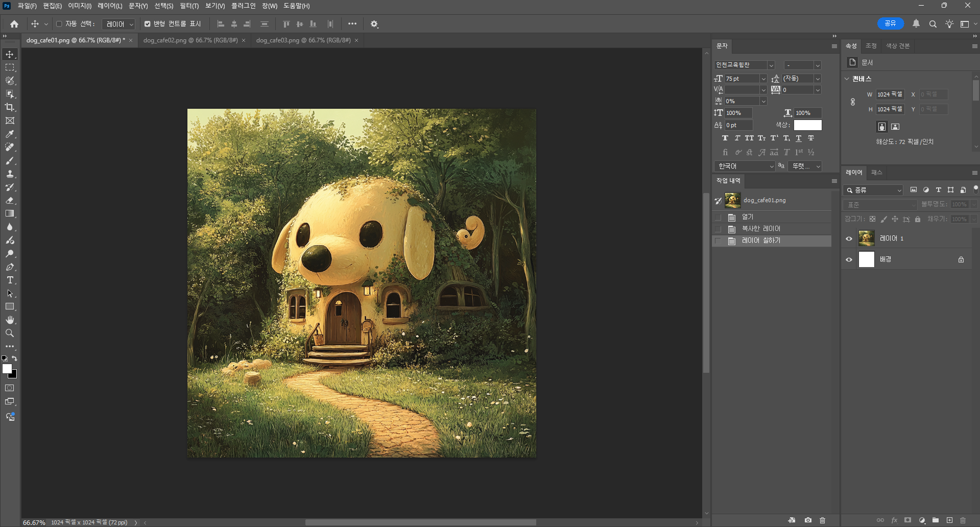Choose the Hand tool
Image resolution: width=980 pixels, height=527 pixels.
point(10,320)
